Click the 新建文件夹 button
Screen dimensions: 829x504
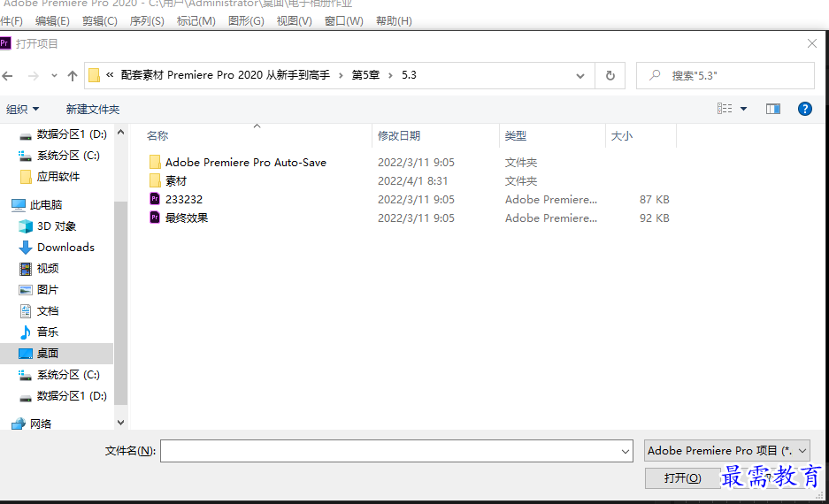93,109
